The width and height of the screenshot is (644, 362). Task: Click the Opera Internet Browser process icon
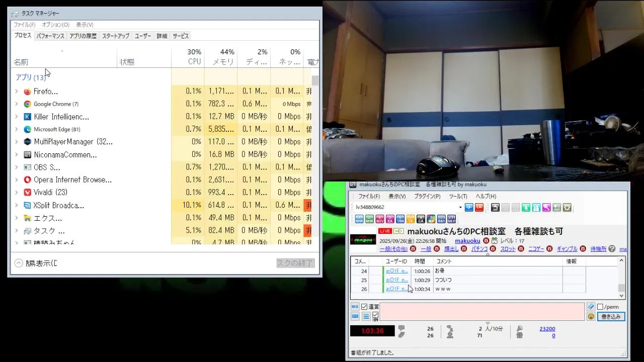coord(27,179)
